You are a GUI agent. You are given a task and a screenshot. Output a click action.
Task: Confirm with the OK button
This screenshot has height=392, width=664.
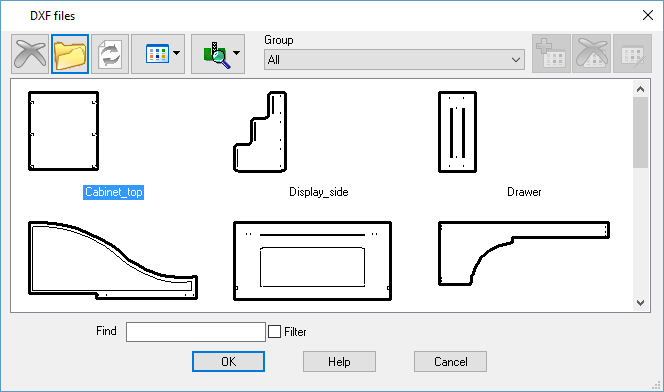(228, 362)
